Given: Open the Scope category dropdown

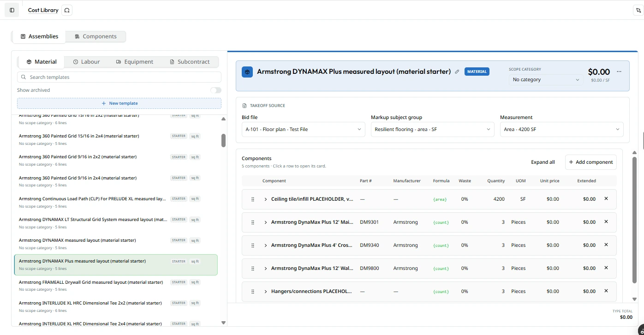Looking at the screenshot, I should point(545,79).
